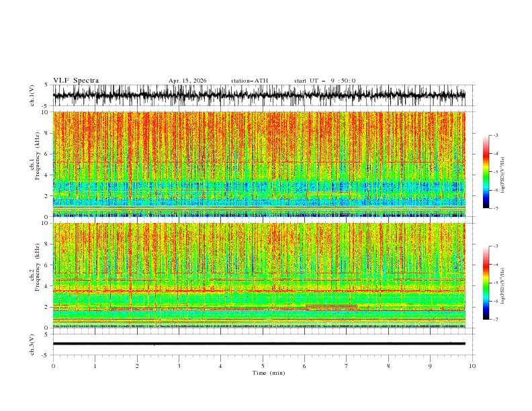Click the 10 kHz tick of ch.1 frequency axis
The height and width of the screenshot is (411, 532).
[45, 112]
